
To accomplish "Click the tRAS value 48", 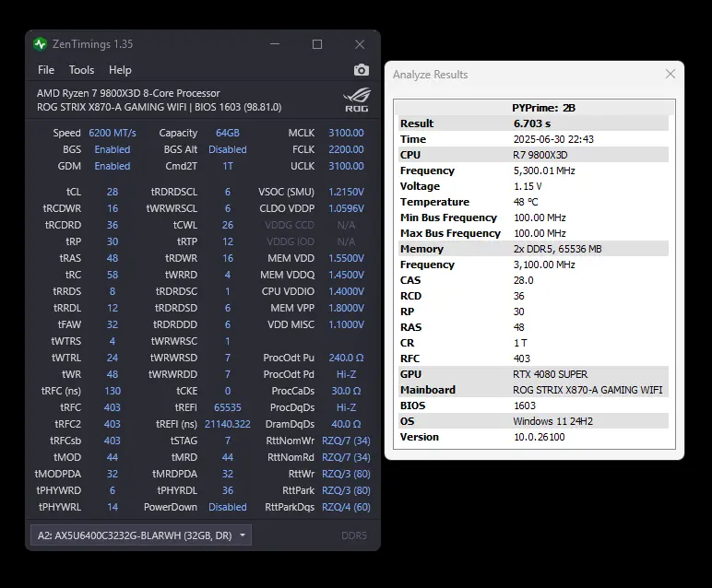I will pyautogui.click(x=113, y=258).
